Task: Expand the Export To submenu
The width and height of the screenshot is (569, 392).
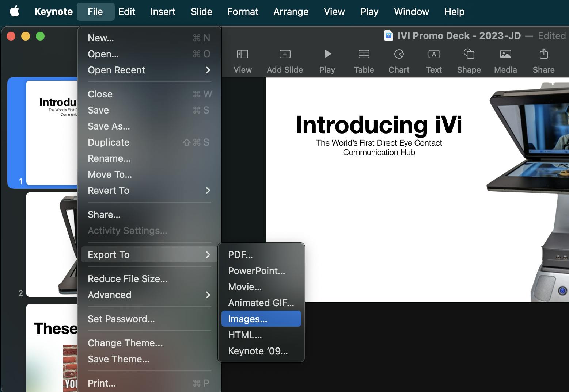Action: pos(149,255)
